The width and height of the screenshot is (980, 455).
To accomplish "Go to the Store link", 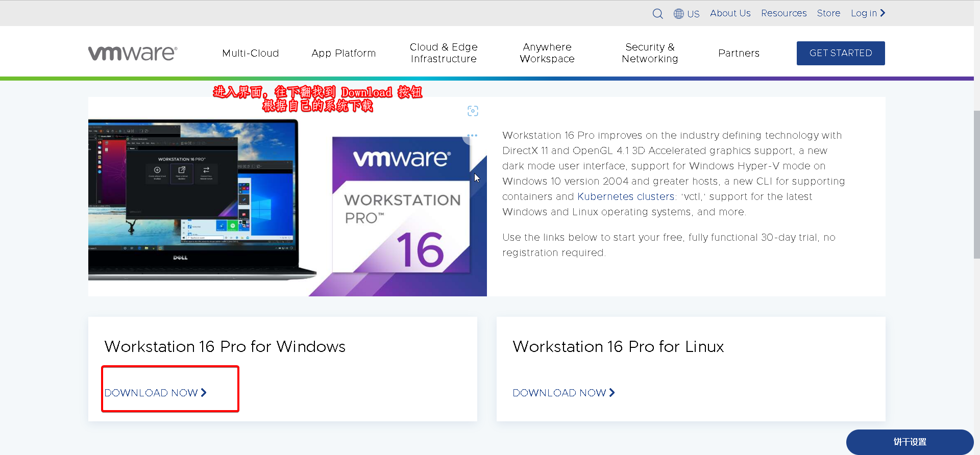I will (828, 13).
